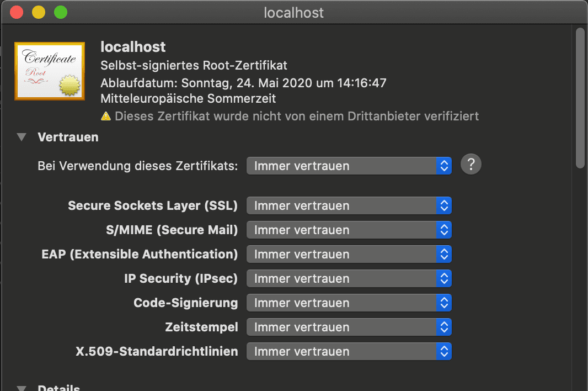The height and width of the screenshot is (391, 588).
Task: Open the Secure Sockets Layer (SSL) dropdown
Action: (x=349, y=205)
